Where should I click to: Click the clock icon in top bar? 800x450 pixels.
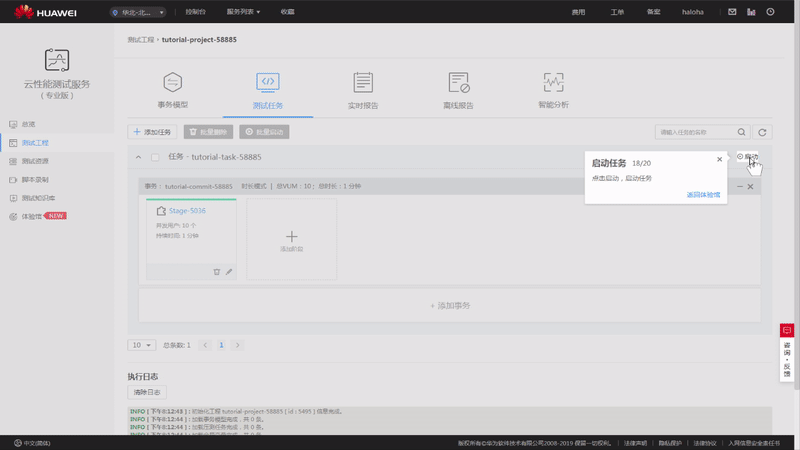tap(770, 12)
